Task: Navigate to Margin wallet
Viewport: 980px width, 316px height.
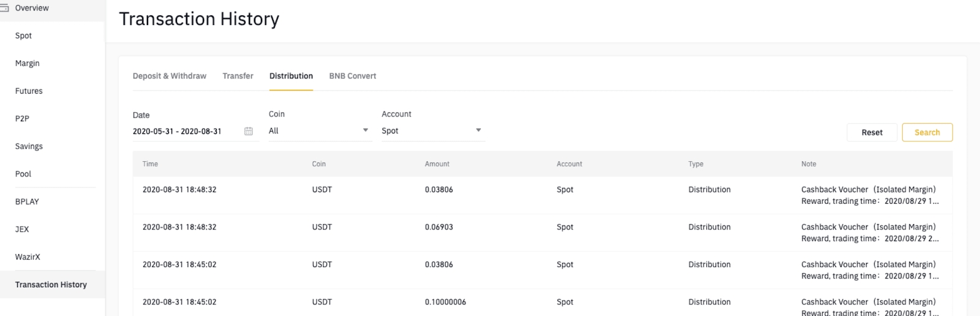Action: tap(27, 63)
